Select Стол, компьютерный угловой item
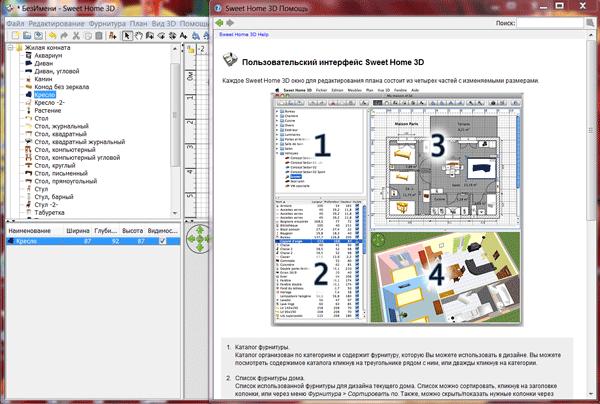 coord(77,158)
